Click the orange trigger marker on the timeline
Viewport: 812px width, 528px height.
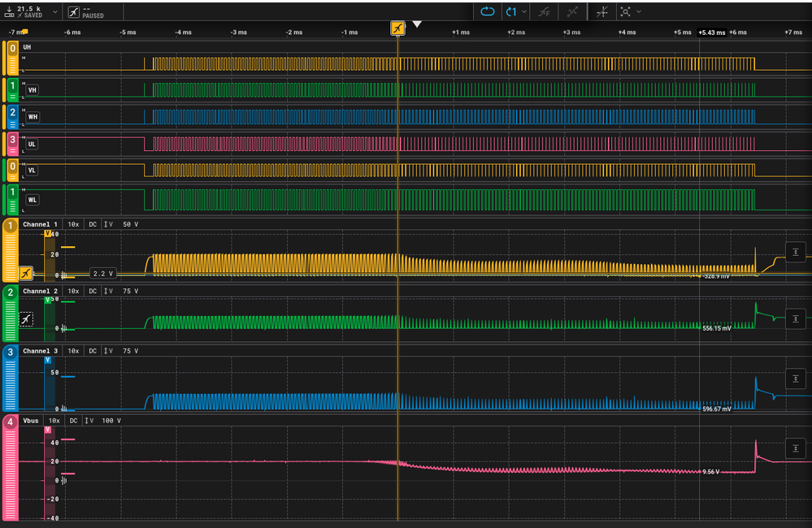[397, 28]
